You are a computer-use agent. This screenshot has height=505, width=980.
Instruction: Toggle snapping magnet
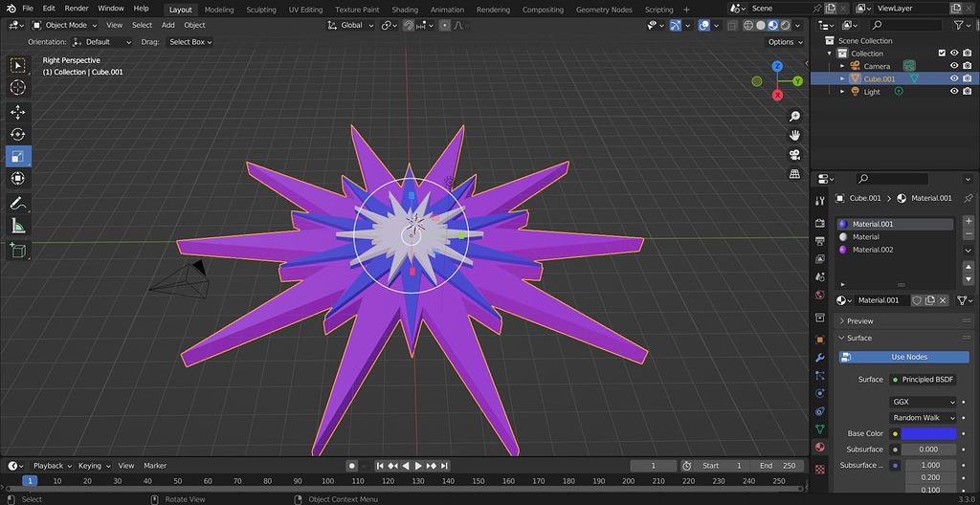408,25
